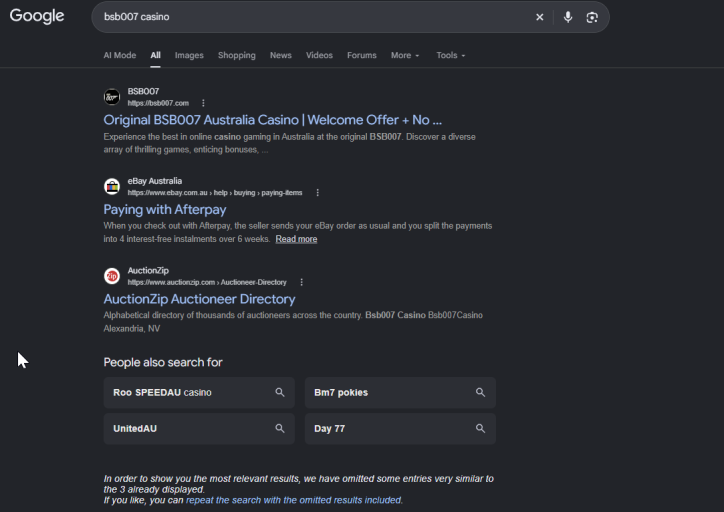Click repeat the search with omitted results link
Screen dimensions: 724x512
click(294, 500)
